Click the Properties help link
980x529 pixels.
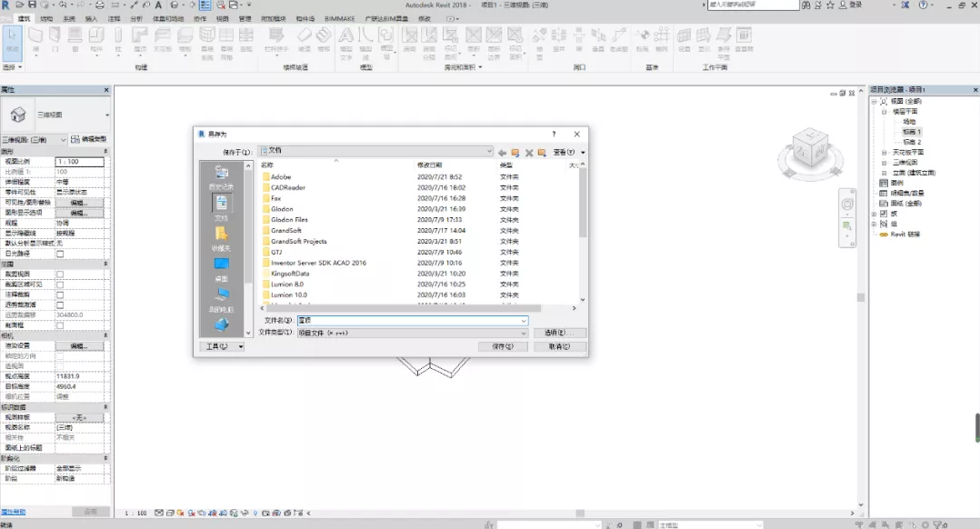pos(14,512)
